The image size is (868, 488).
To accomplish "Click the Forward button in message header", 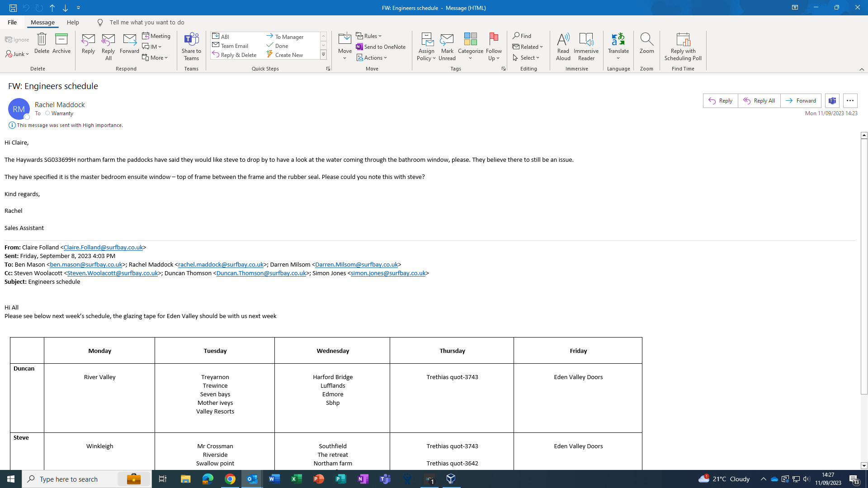I will (801, 101).
